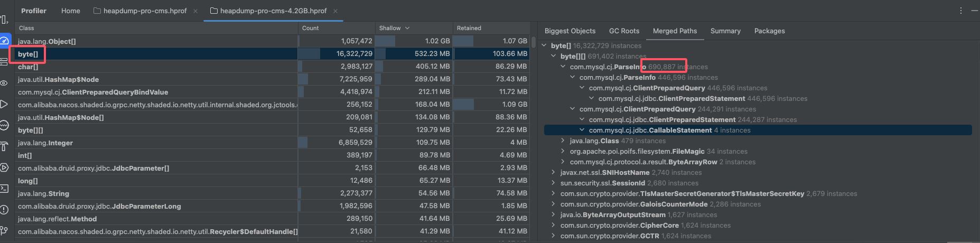Select the long[] class row
Screen dimensions: 980x243
pyautogui.click(x=272, y=181)
